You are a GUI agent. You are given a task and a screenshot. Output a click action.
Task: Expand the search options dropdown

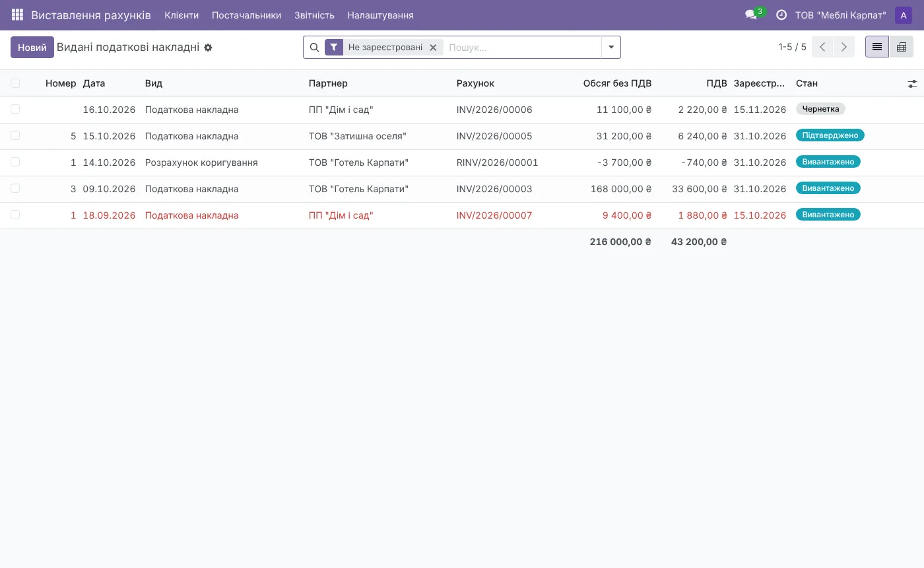611,48
